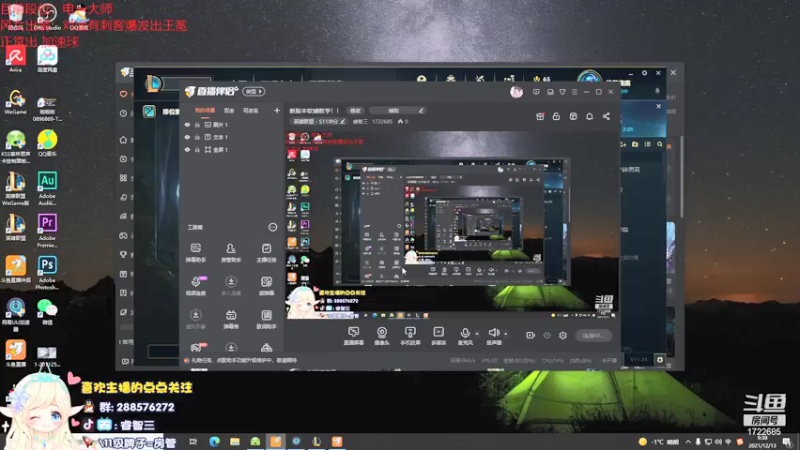Image resolution: width=800 pixels, height=450 pixels.
Task: Open Adobe Premiere desktop shortcut
Action: click(x=47, y=231)
